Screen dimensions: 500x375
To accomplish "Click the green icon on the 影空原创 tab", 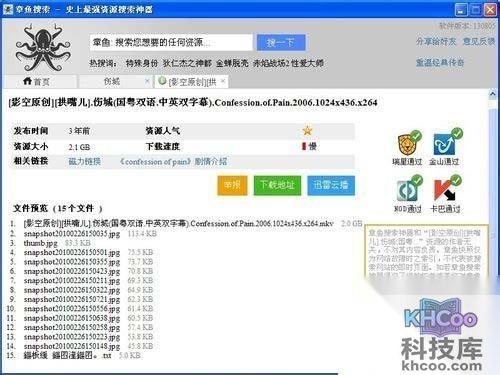I will (x=162, y=81).
